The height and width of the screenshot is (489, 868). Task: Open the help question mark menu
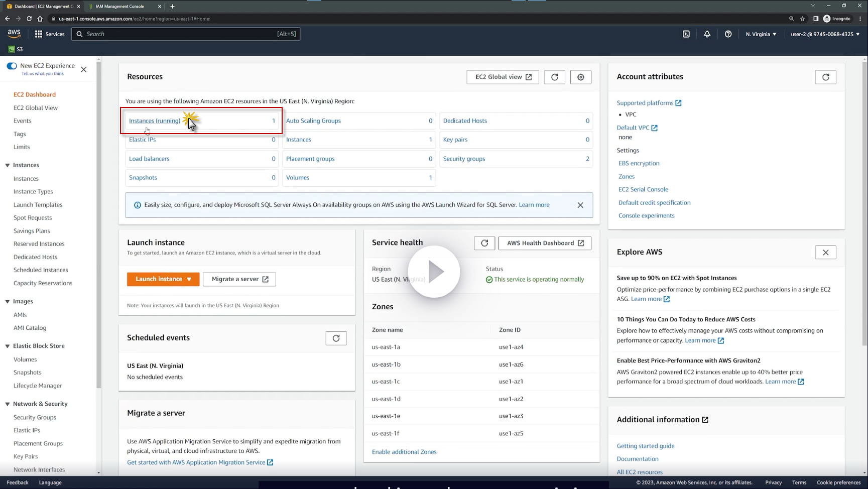coord(728,34)
